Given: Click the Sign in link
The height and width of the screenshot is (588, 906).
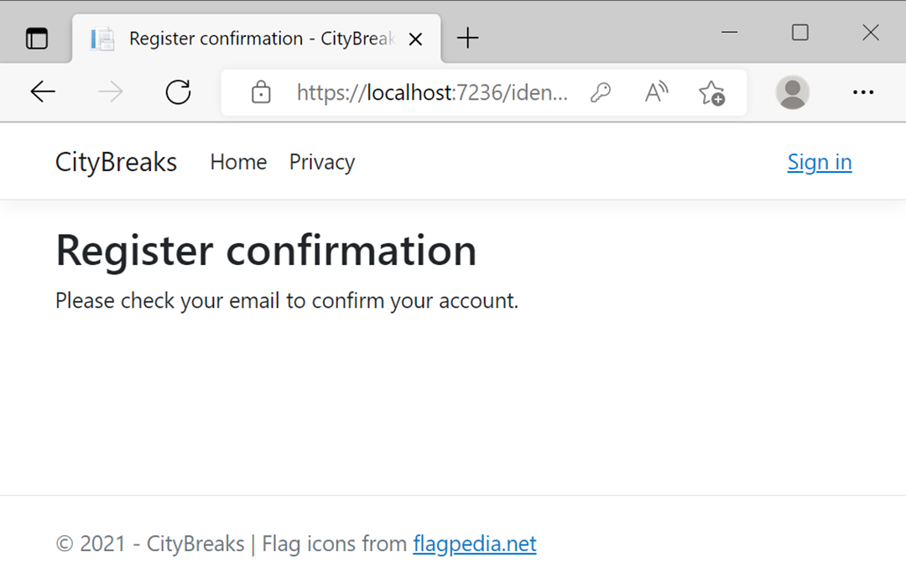Looking at the screenshot, I should [820, 162].
